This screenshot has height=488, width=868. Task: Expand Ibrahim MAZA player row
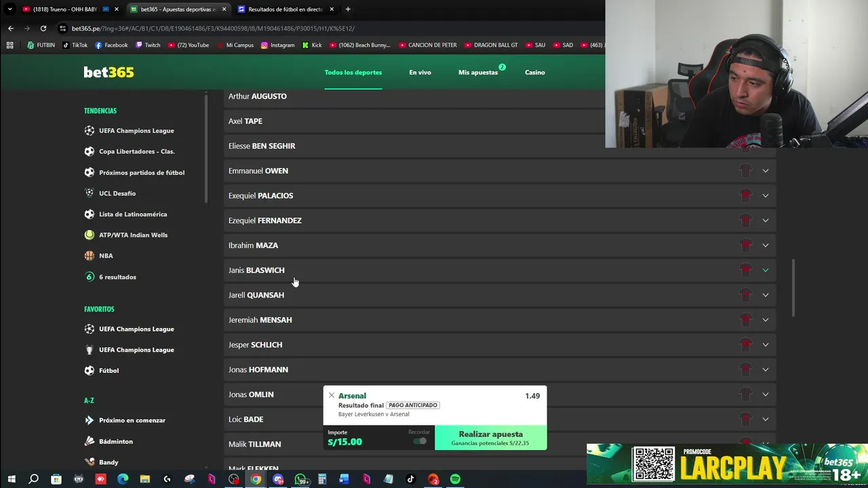765,245
